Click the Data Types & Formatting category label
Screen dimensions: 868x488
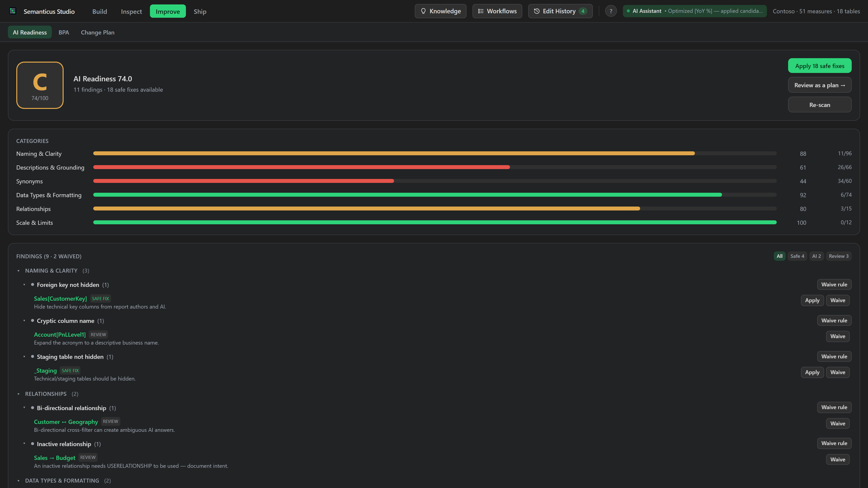pos(49,195)
